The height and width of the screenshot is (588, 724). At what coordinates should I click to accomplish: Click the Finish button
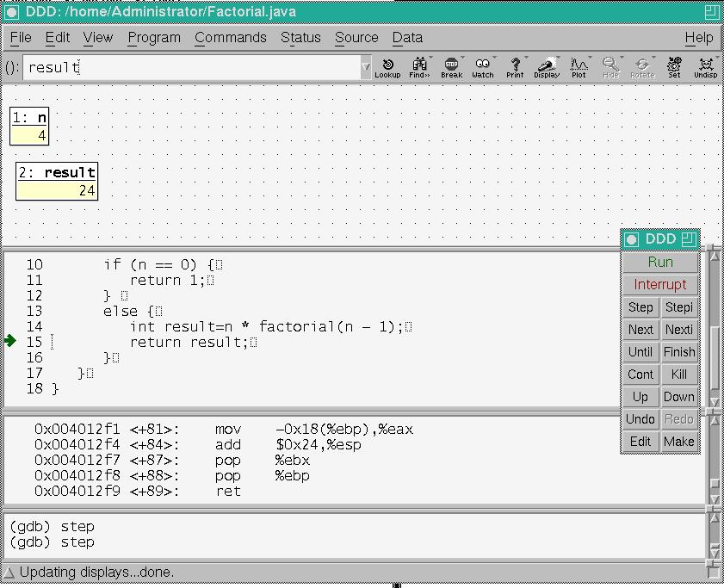[678, 352]
